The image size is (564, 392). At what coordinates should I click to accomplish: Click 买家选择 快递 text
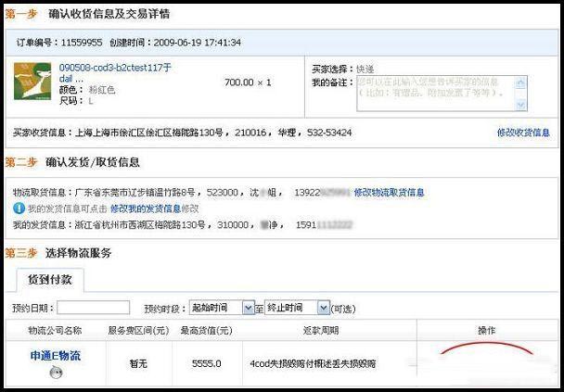tap(343, 70)
